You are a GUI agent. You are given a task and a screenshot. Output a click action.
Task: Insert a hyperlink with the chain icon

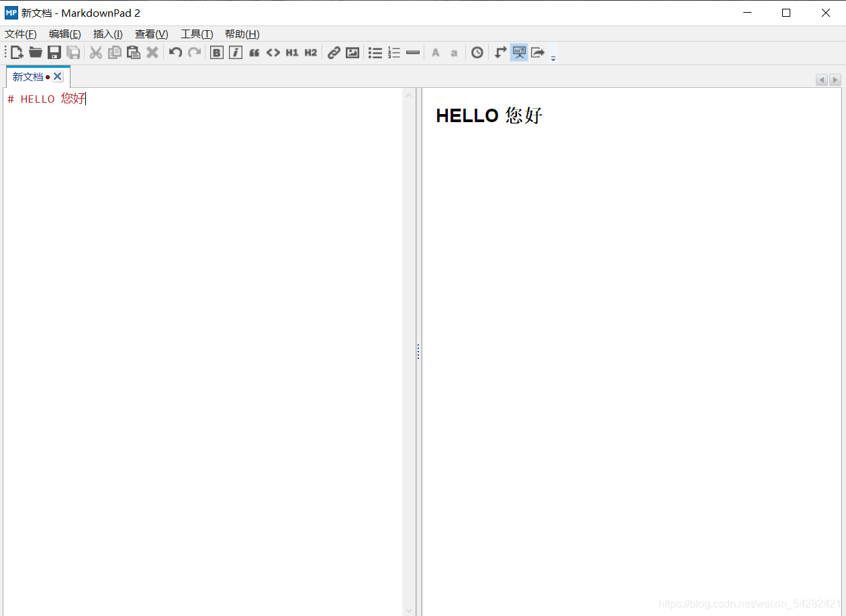(334, 52)
